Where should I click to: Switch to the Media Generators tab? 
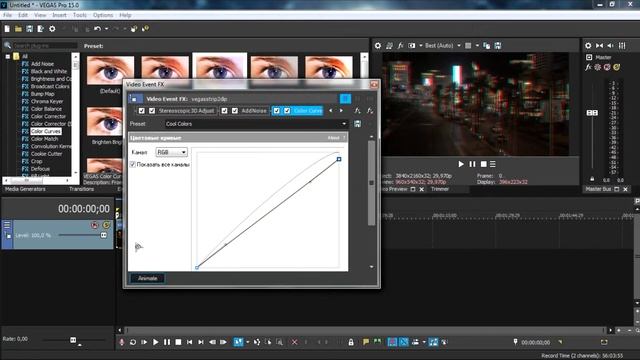click(25, 189)
